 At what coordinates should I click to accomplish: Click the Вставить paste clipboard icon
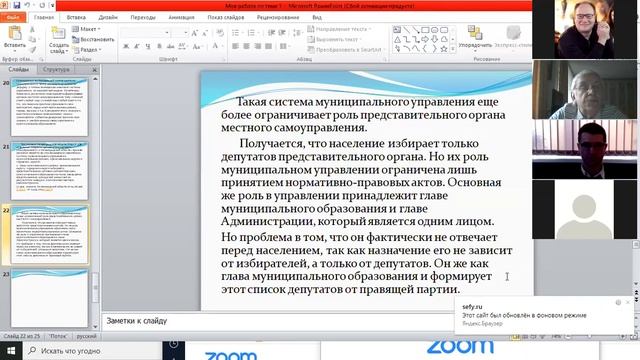pyautogui.click(x=15, y=33)
